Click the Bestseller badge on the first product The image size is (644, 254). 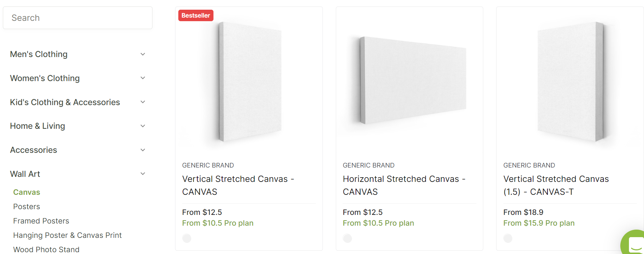coord(196,15)
